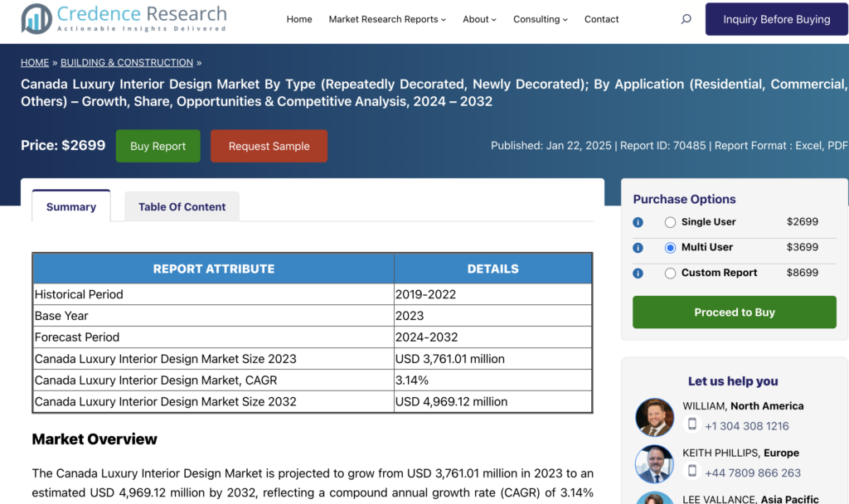Click the Base Year row label
This screenshot has height=504, width=849.
[61, 316]
